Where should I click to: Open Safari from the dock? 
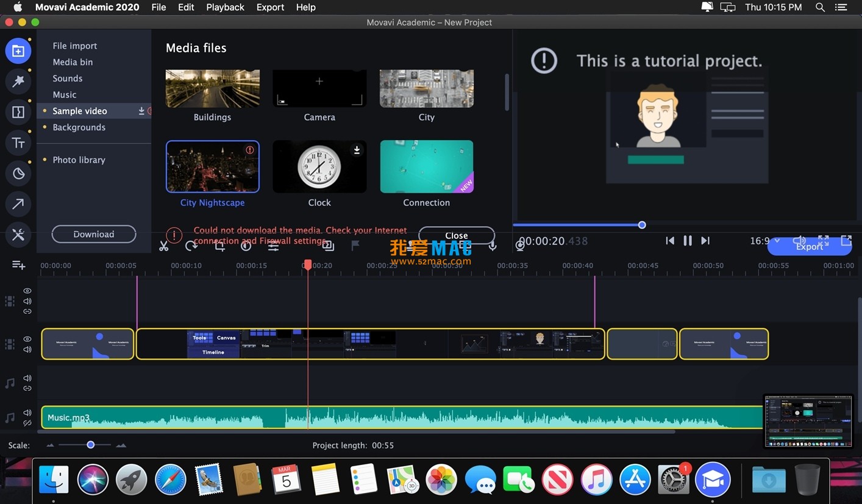[x=170, y=480]
